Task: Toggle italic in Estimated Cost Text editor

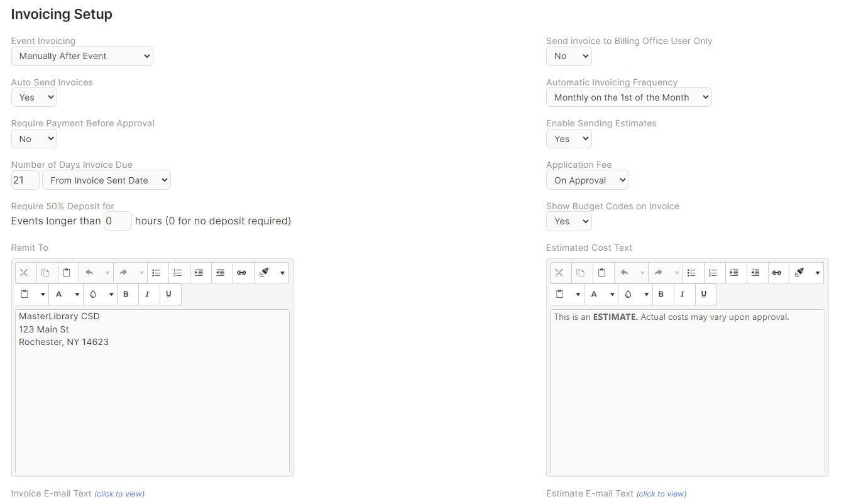Action: pyautogui.click(x=683, y=294)
